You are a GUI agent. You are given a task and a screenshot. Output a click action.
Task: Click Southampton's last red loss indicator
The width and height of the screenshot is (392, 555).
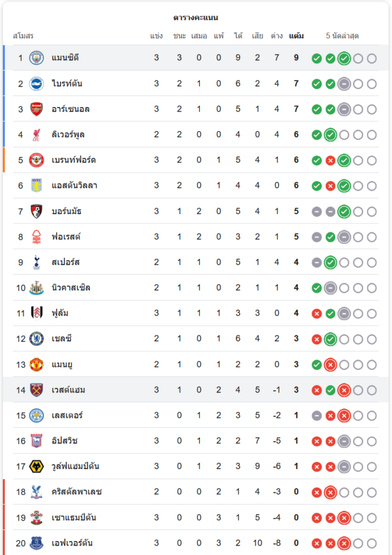(x=344, y=518)
